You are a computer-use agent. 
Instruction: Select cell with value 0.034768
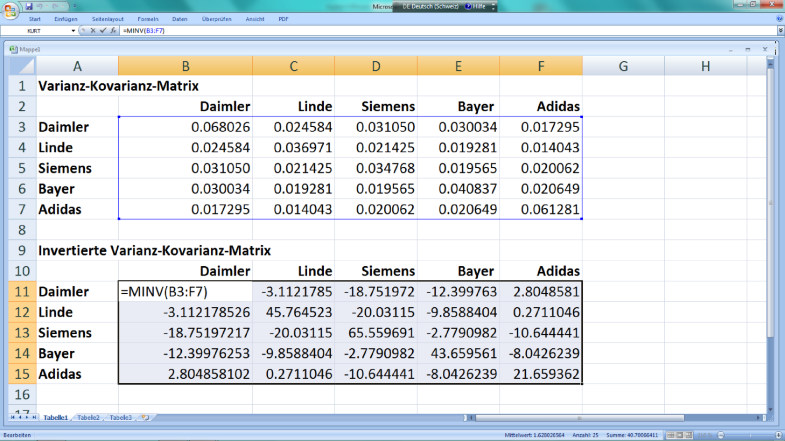click(376, 168)
